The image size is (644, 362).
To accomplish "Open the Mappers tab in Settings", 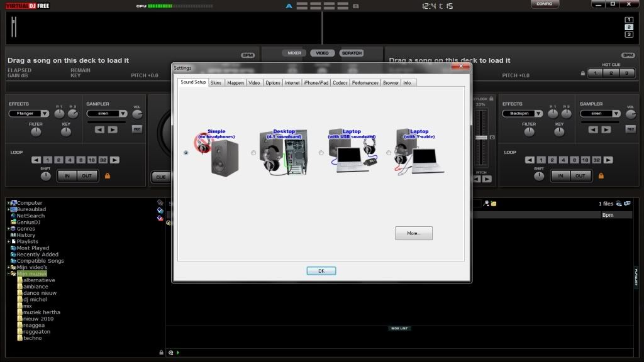I will tap(235, 83).
